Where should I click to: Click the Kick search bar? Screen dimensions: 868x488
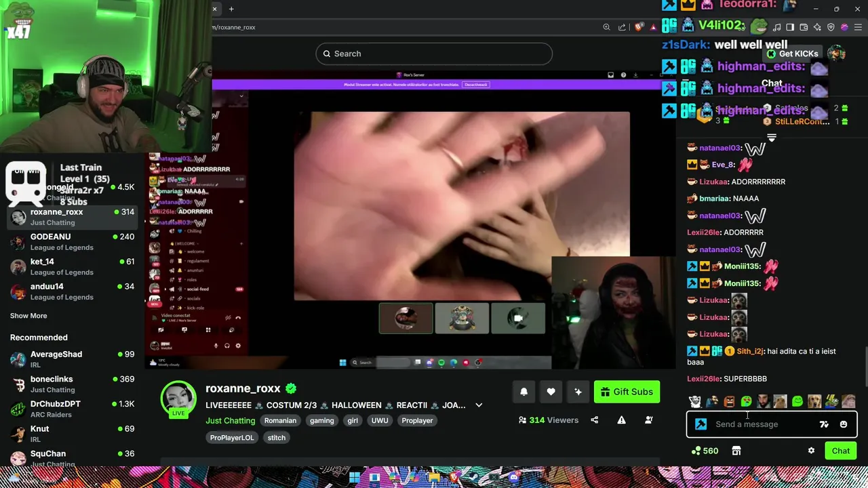[434, 54]
